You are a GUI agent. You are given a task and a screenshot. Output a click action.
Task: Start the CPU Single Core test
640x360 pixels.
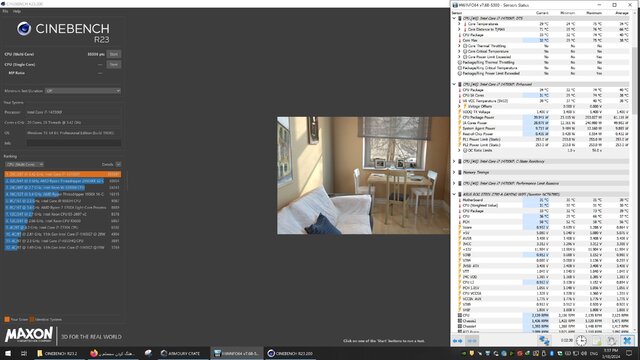point(113,64)
